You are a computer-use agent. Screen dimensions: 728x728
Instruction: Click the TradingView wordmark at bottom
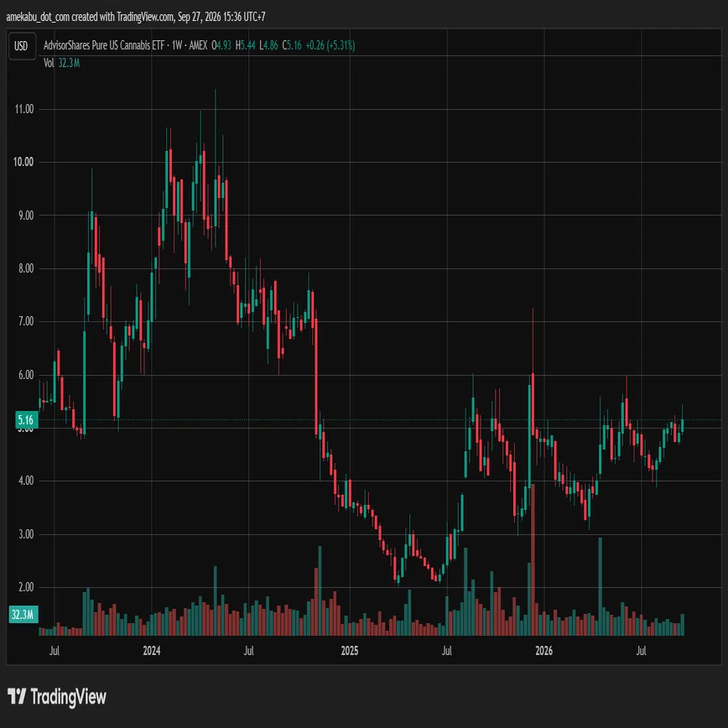(69, 697)
